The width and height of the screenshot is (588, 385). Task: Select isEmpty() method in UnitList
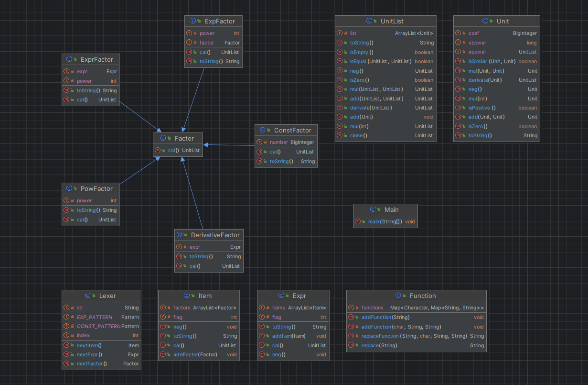pyautogui.click(x=385, y=52)
